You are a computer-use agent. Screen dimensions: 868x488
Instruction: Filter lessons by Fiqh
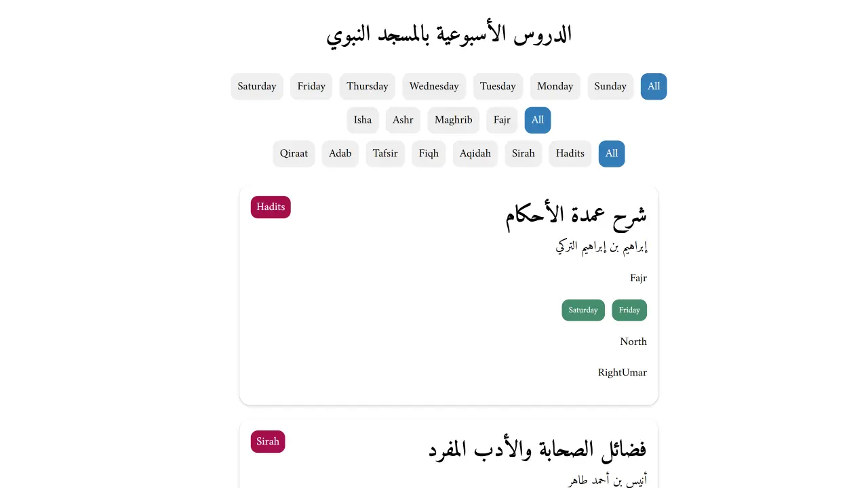click(x=429, y=153)
